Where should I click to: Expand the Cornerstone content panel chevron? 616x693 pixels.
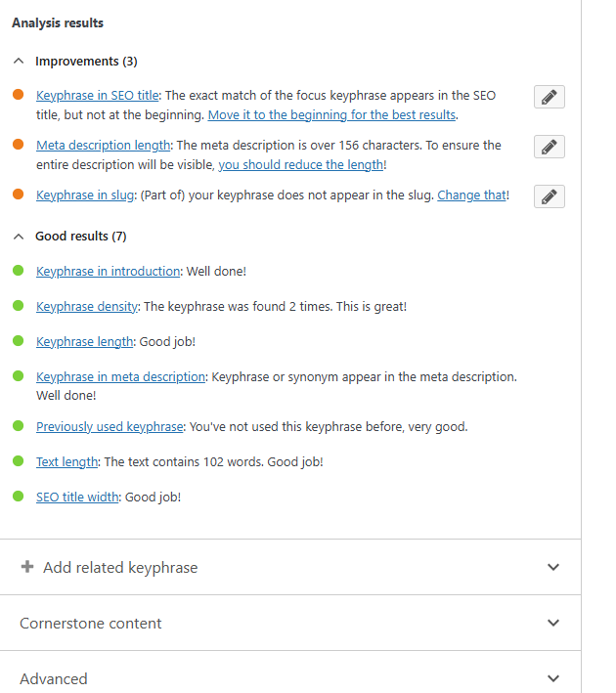(x=553, y=623)
